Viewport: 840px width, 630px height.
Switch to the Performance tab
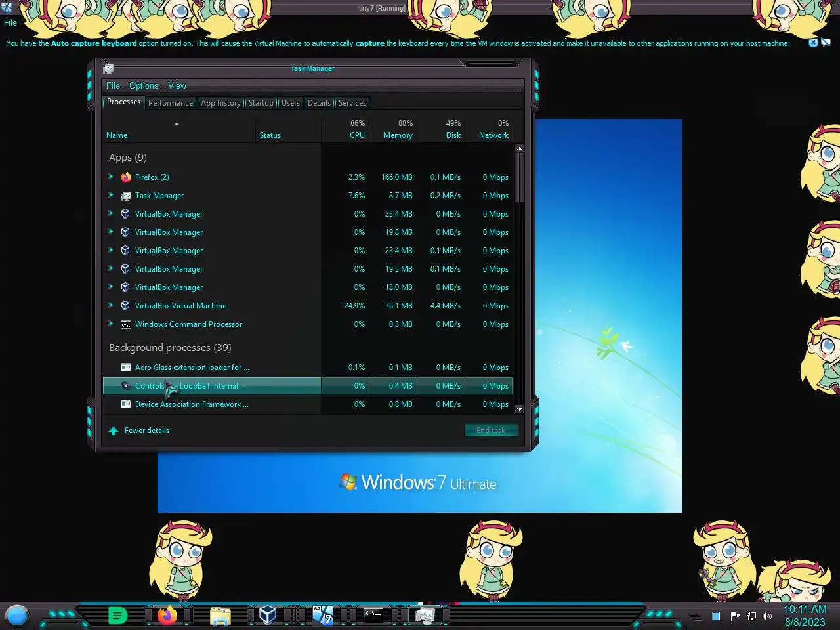171,102
